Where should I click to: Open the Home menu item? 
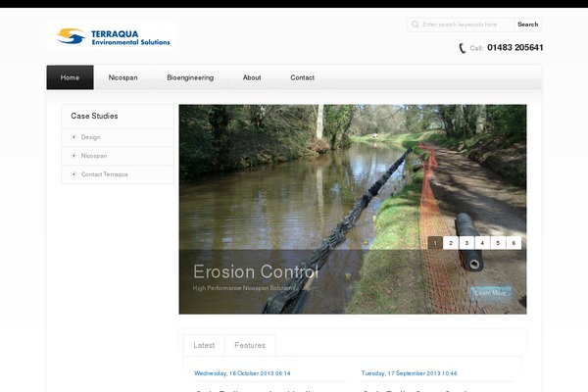click(70, 77)
